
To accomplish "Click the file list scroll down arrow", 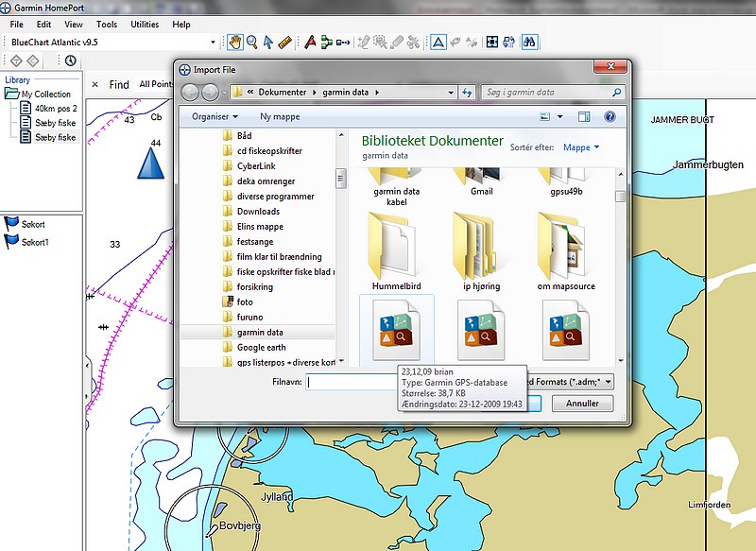I will (x=621, y=361).
